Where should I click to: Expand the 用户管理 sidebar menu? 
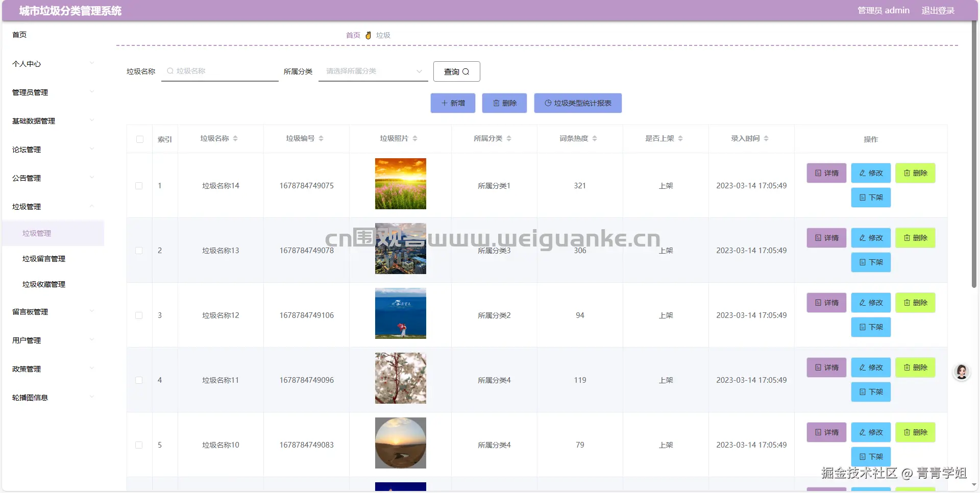[53, 340]
